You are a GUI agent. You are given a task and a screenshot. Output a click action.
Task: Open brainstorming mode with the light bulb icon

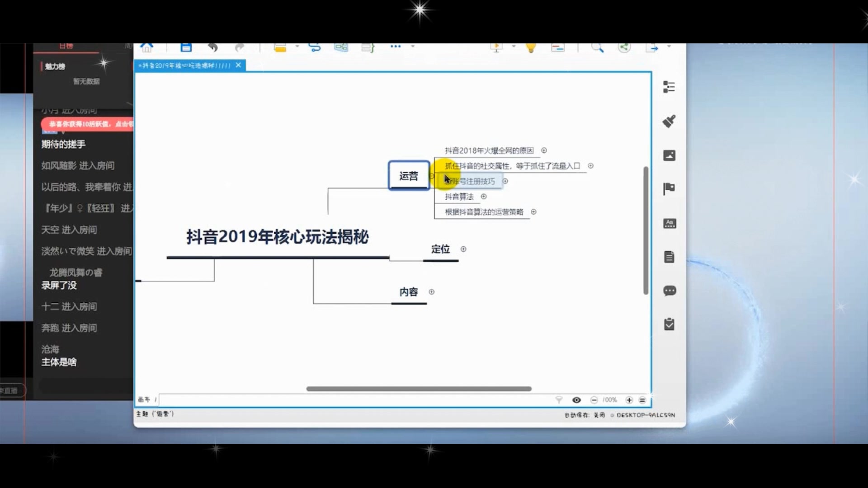pos(531,47)
